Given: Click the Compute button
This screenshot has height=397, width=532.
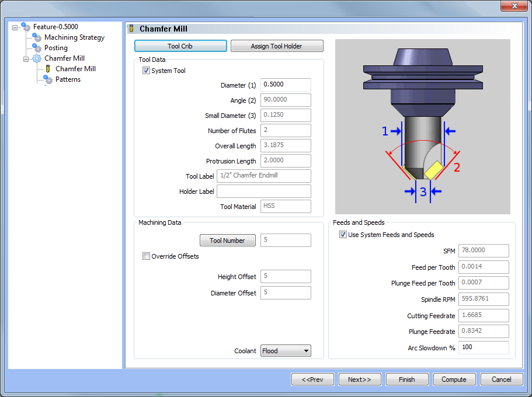Looking at the screenshot, I should (x=454, y=379).
